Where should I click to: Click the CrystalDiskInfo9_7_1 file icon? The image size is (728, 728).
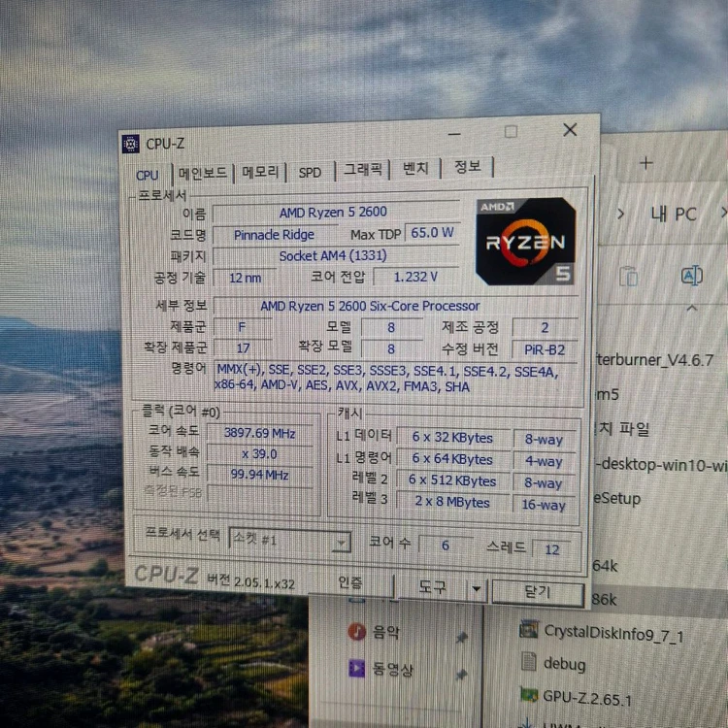point(529,629)
